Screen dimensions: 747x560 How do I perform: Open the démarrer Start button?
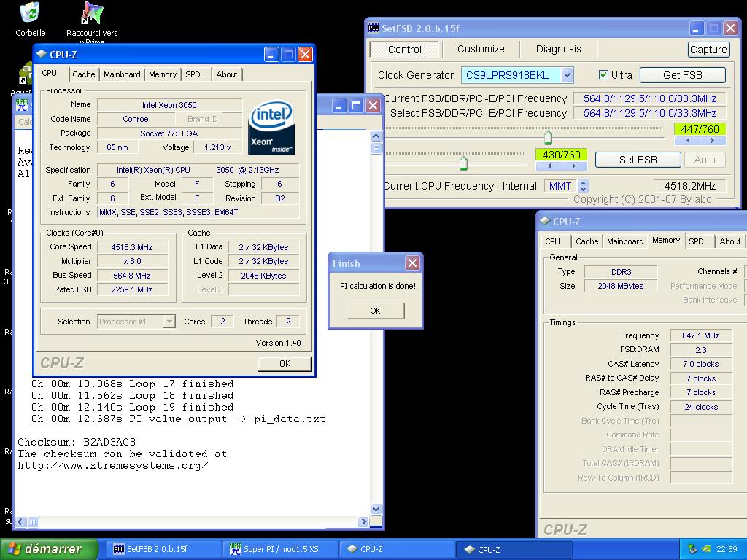click(49, 549)
